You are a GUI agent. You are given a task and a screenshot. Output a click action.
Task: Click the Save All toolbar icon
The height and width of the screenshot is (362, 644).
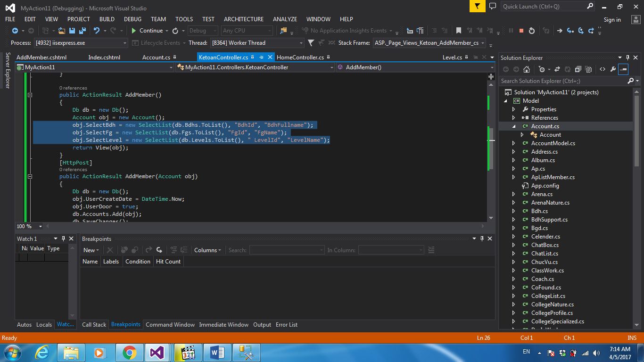[x=82, y=31]
